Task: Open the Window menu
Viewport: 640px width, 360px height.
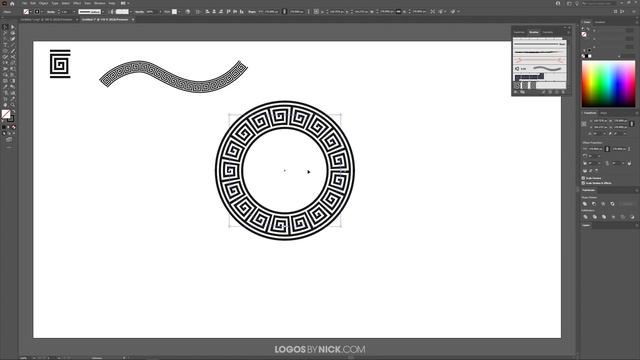Action: 100,3
